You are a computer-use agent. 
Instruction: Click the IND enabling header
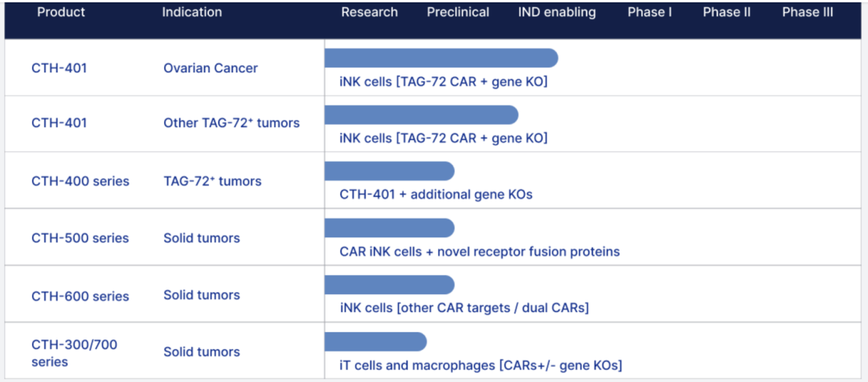(x=557, y=12)
